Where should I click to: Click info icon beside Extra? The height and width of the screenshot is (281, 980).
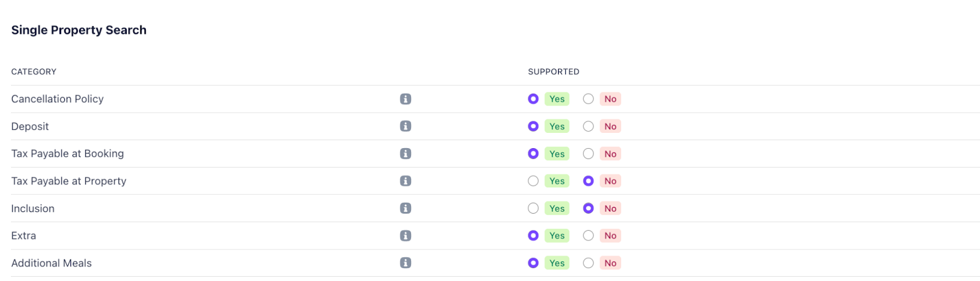(405, 236)
